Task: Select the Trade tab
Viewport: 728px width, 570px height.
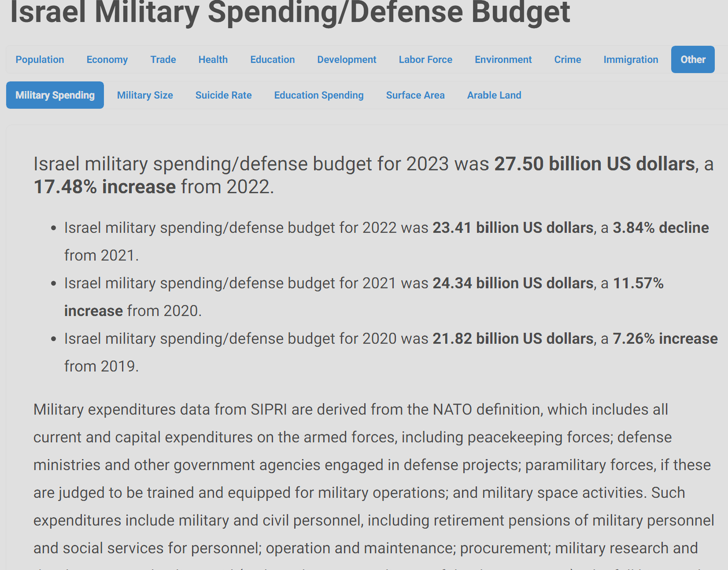Action: [x=163, y=59]
